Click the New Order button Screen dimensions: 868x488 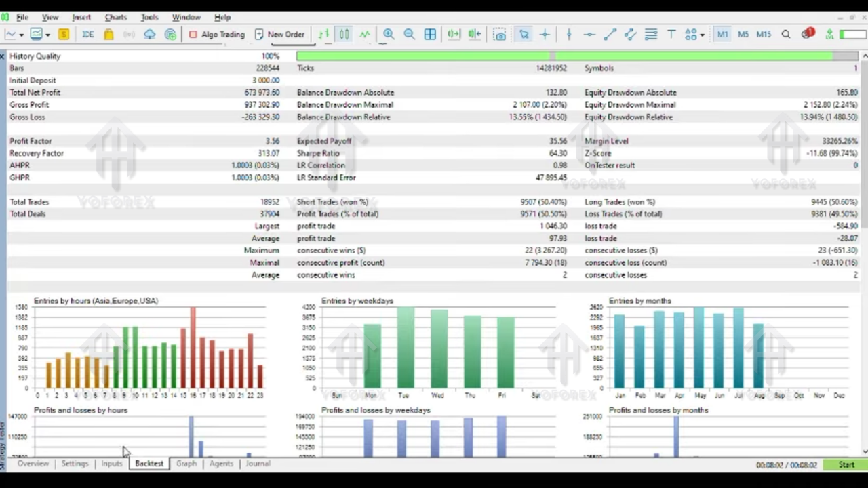279,35
